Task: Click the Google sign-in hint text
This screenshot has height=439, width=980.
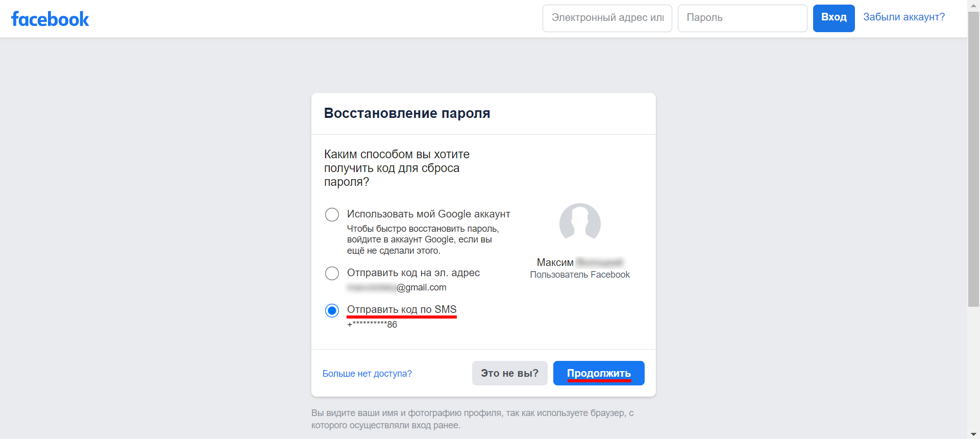Action: pyautogui.click(x=423, y=239)
